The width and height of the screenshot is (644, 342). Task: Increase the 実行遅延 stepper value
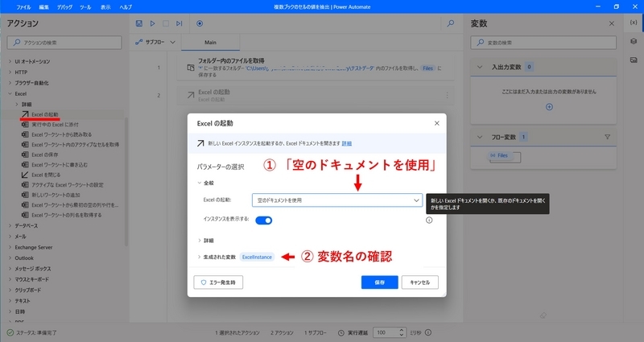click(402, 330)
